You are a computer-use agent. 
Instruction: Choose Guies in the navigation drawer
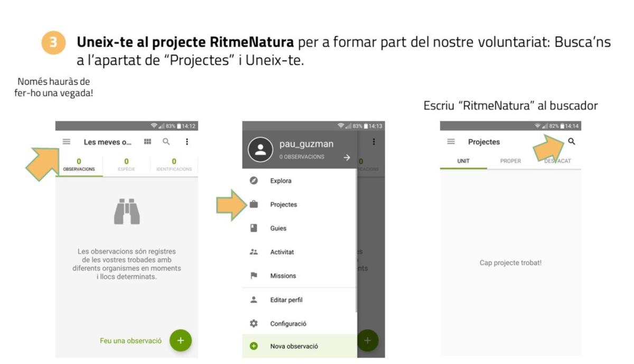278,228
